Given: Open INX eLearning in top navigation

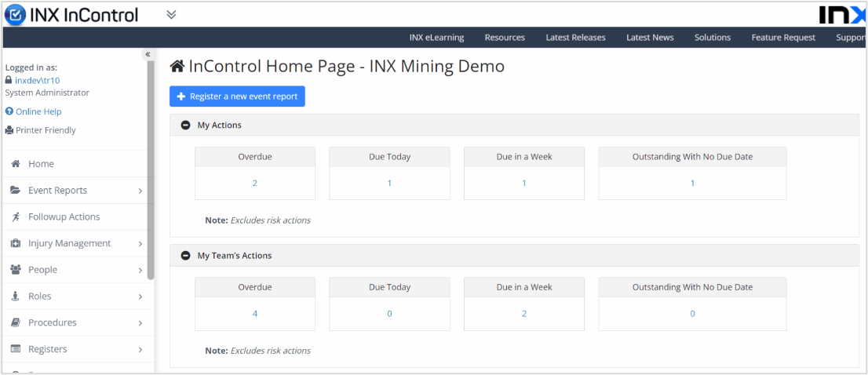Looking at the screenshot, I should pyautogui.click(x=437, y=38).
